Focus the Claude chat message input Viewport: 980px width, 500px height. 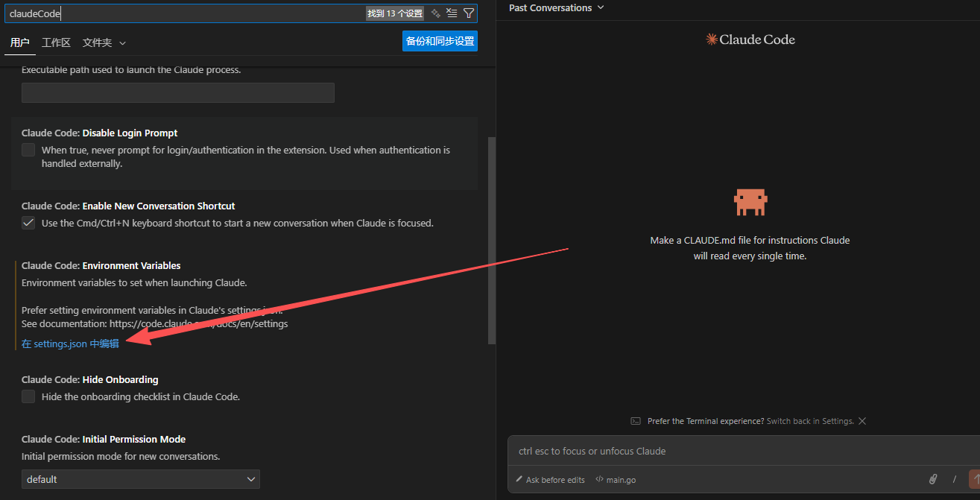click(744, 452)
